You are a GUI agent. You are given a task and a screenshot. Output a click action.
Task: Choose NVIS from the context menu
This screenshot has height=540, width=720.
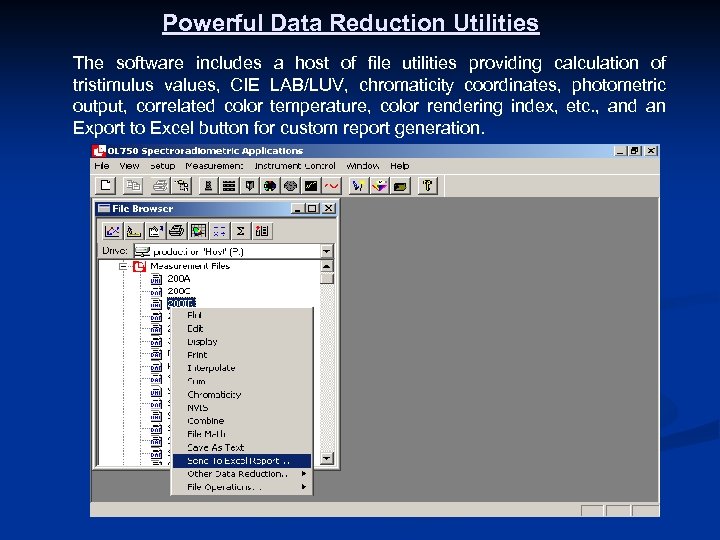[x=242, y=408]
